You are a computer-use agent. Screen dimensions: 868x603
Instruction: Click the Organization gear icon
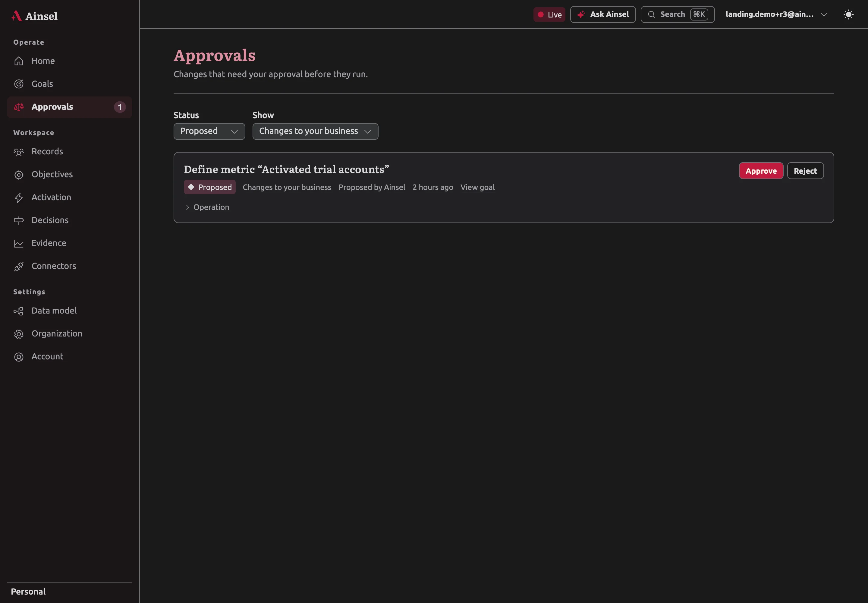tap(19, 334)
